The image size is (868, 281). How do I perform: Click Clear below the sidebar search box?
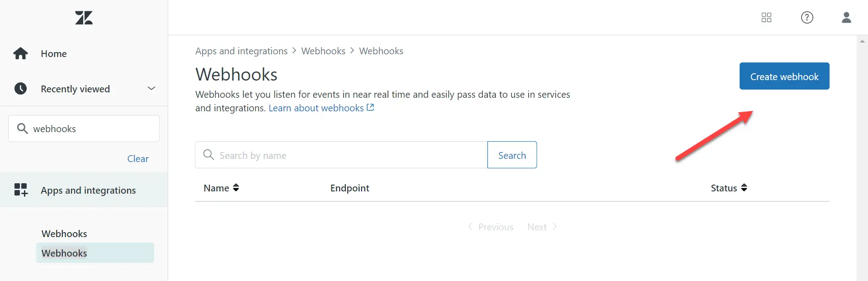[138, 158]
